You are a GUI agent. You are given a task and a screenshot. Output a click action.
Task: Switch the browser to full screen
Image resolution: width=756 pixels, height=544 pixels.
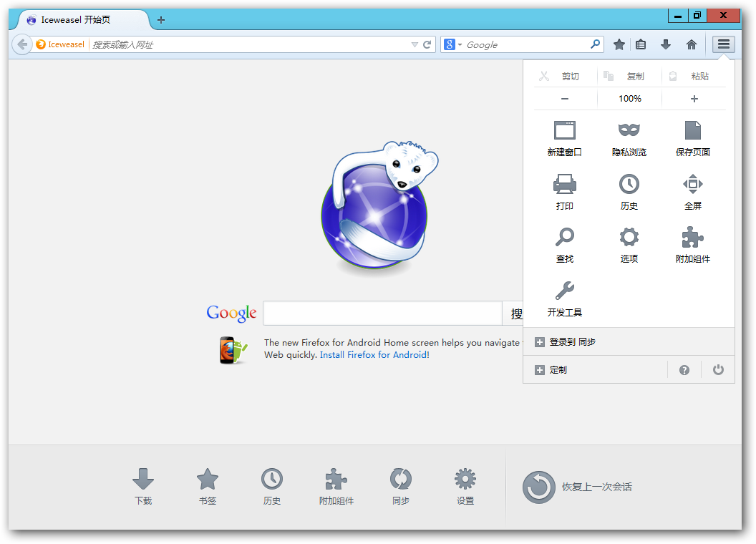coord(692,191)
